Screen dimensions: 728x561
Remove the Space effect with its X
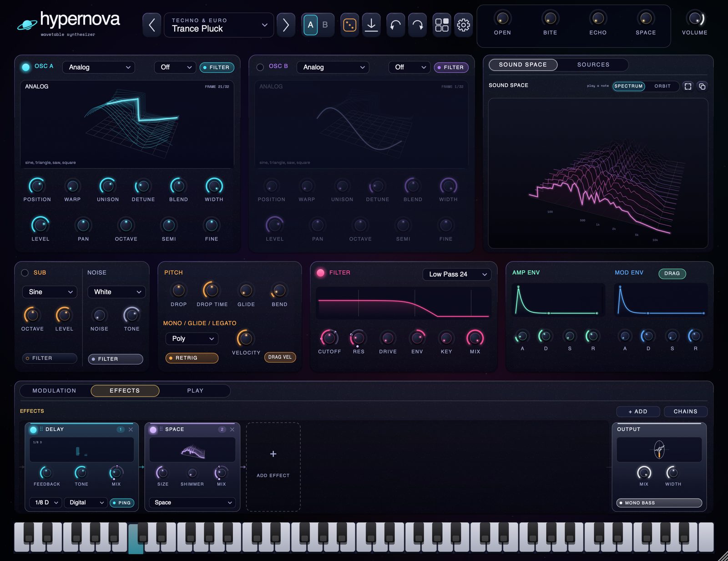pos(232,429)
